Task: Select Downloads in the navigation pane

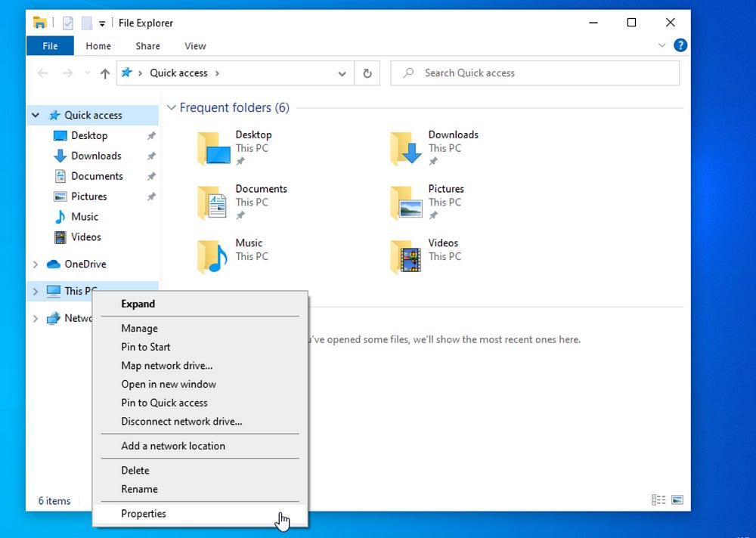Action: click(x=96, y=156)
